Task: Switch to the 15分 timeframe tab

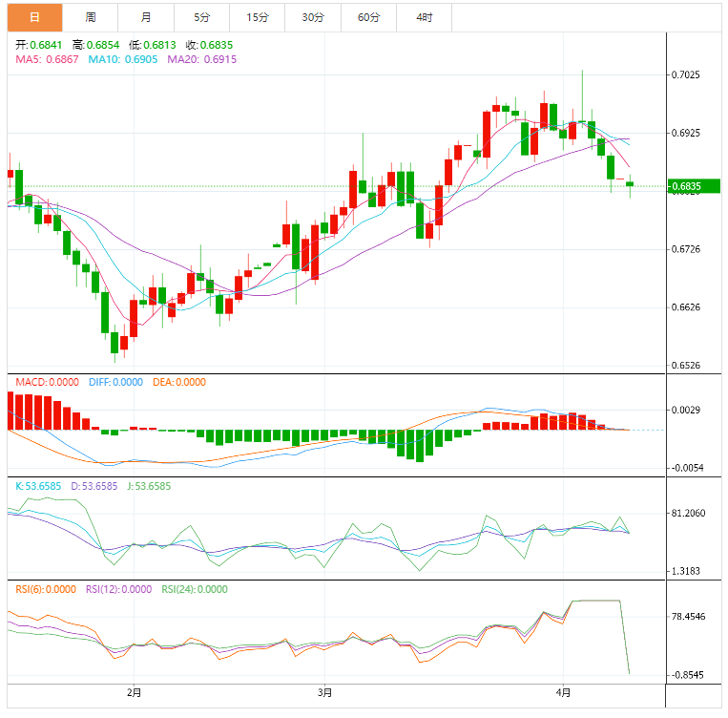Action: coord(257,17)
